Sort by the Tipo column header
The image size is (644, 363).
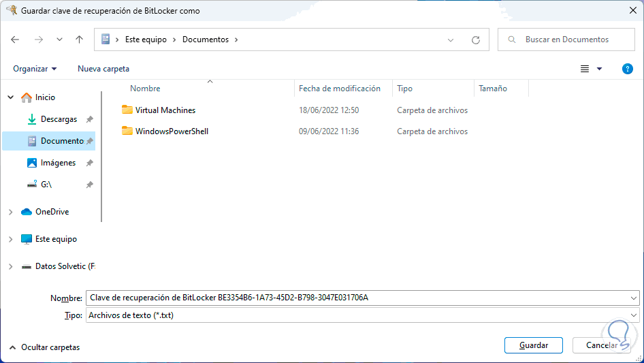tap(404, 89)
